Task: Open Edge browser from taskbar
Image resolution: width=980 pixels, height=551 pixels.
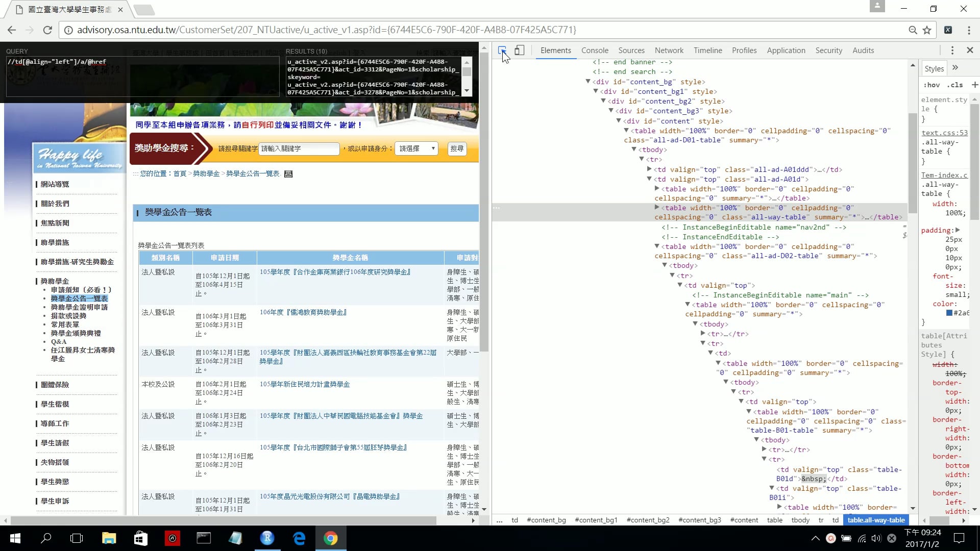Action: [x=299, y=538]
